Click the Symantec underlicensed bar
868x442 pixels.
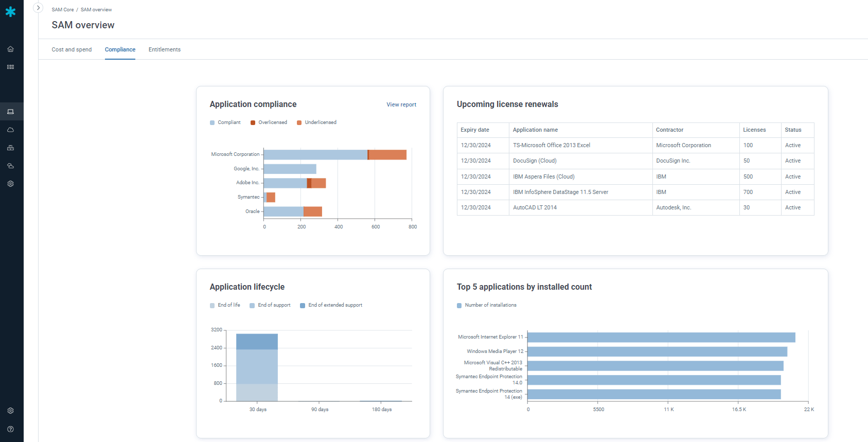coord(271,197)
